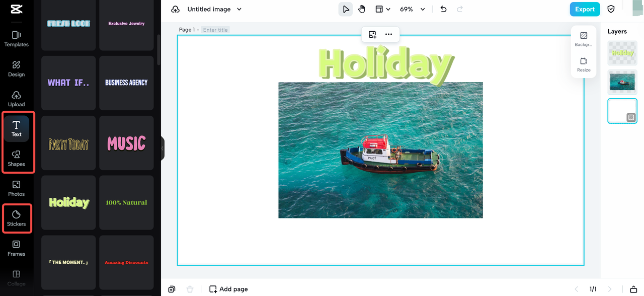Open the three-dot more options above canvas
Viewport: 644px width, 296px height.
pyautogui.click(x=388, y=34)
